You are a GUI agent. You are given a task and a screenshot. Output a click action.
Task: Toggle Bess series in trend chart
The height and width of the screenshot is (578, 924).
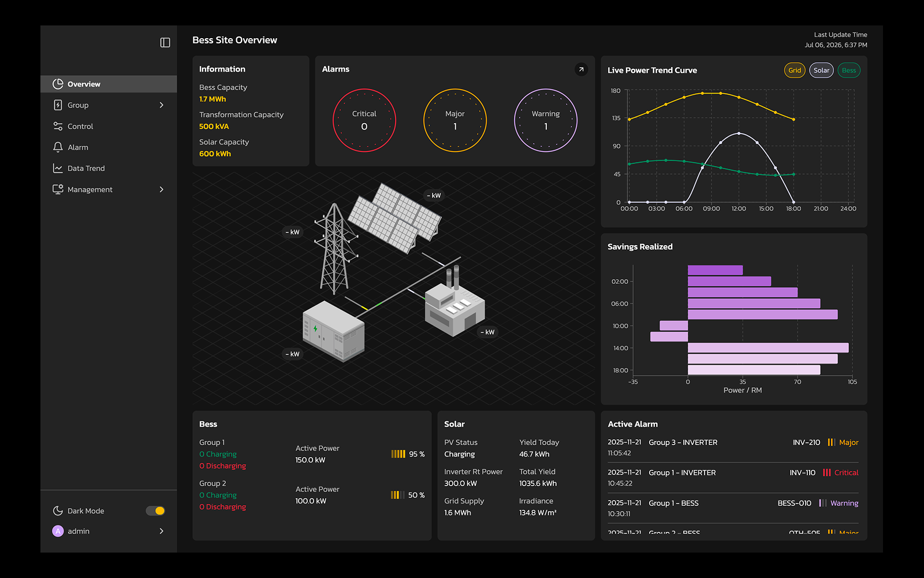849,71
